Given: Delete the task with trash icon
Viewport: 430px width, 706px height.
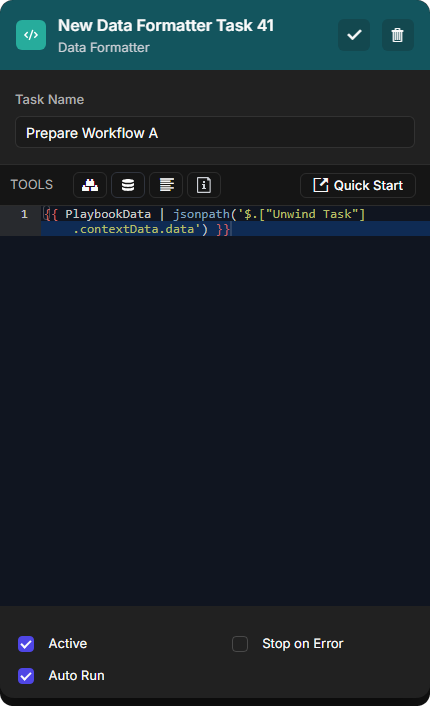Looking at the screenshot, I should click(x=398, y=35).
